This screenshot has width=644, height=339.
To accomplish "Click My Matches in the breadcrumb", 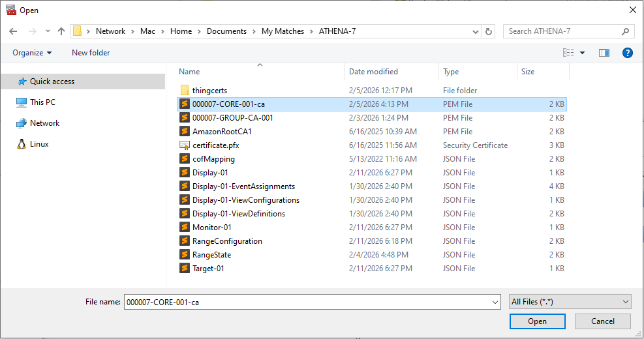I will tap(283, 31).
